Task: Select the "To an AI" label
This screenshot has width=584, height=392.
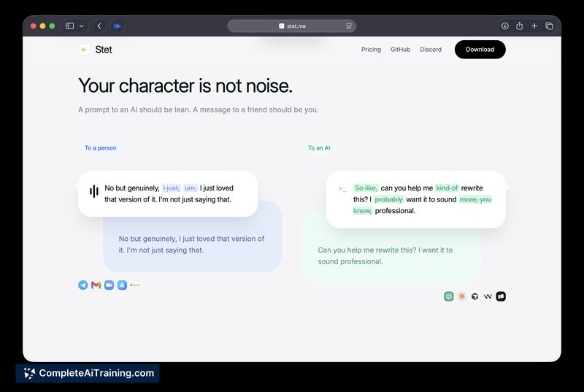Action: pyautogui.click(x=319, y=148)
